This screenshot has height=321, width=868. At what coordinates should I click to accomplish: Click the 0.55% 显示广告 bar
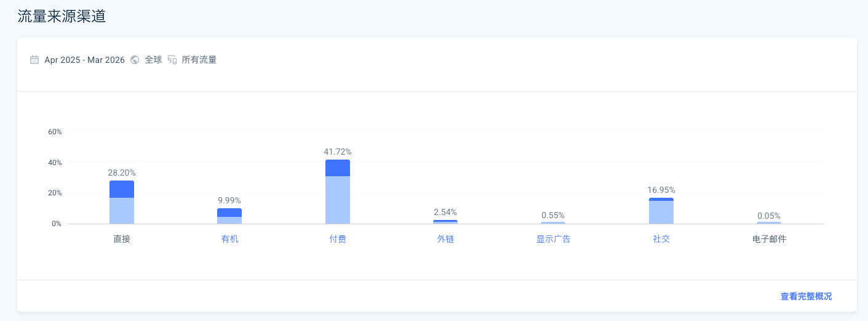click(553, 223)
